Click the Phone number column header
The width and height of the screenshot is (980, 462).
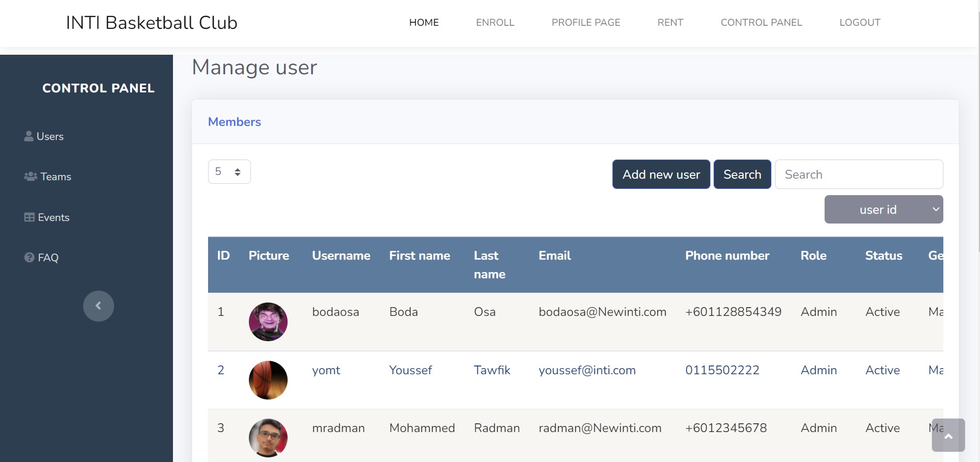pyautogui.click(x=727, y=256)
